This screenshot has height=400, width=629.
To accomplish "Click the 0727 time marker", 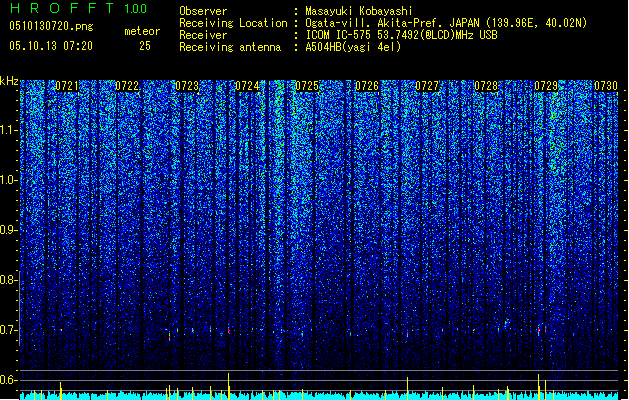I will [427, 86].
